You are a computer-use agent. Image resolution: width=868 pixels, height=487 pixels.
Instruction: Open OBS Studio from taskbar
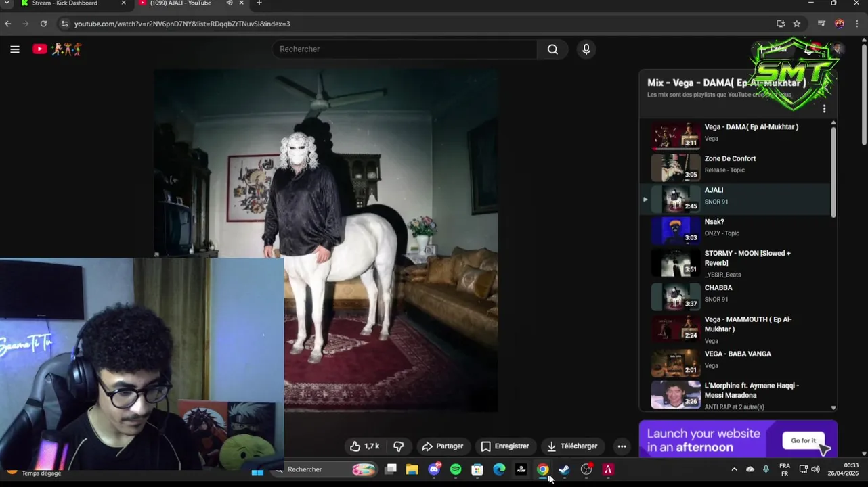coord(586,470)
